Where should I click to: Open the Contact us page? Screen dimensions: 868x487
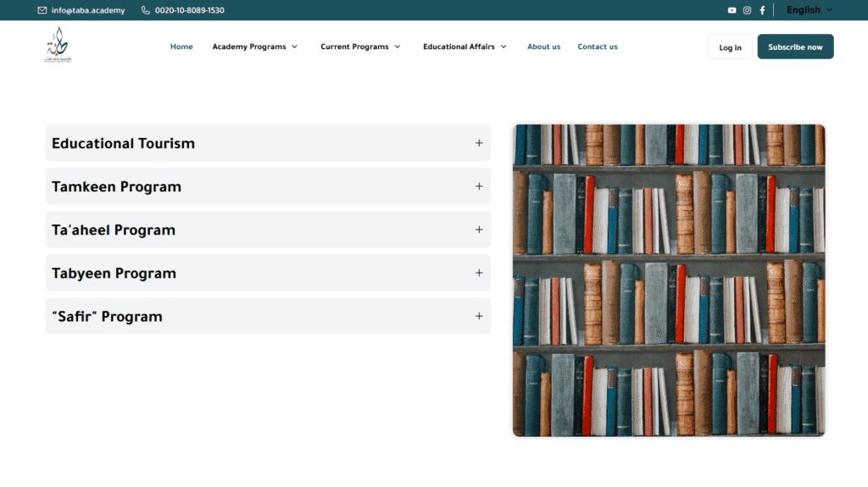[x=598, y=47]
